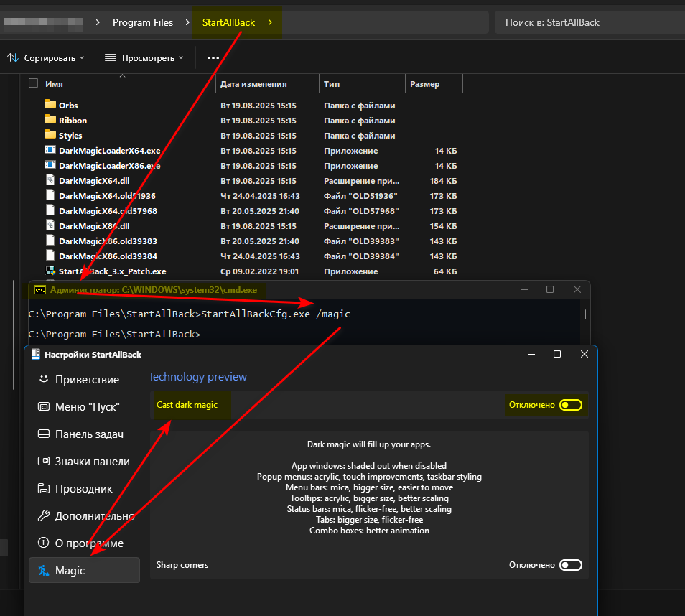The width and height of the screenshot is (685, 616).
Task: Expand the chevron after StartAllBack breadcrumb
Action: point(270,22)
